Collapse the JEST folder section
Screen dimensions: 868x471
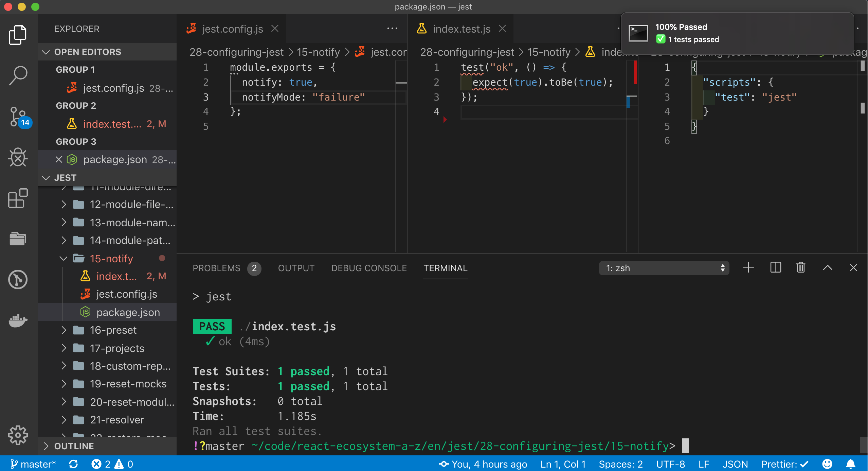point(107,178)
